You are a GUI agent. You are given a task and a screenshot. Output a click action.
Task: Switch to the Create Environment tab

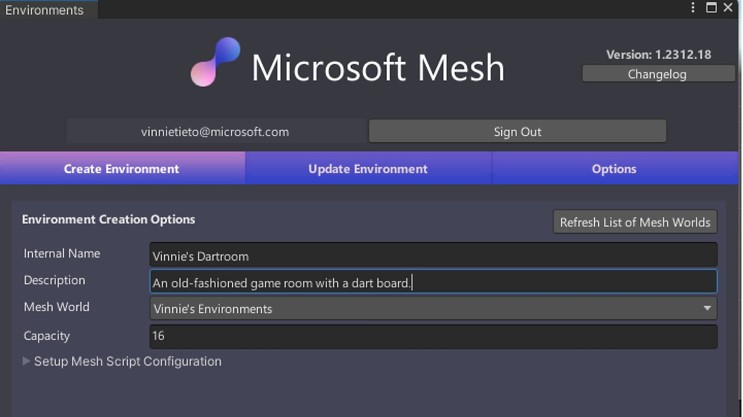pos(122,169)
